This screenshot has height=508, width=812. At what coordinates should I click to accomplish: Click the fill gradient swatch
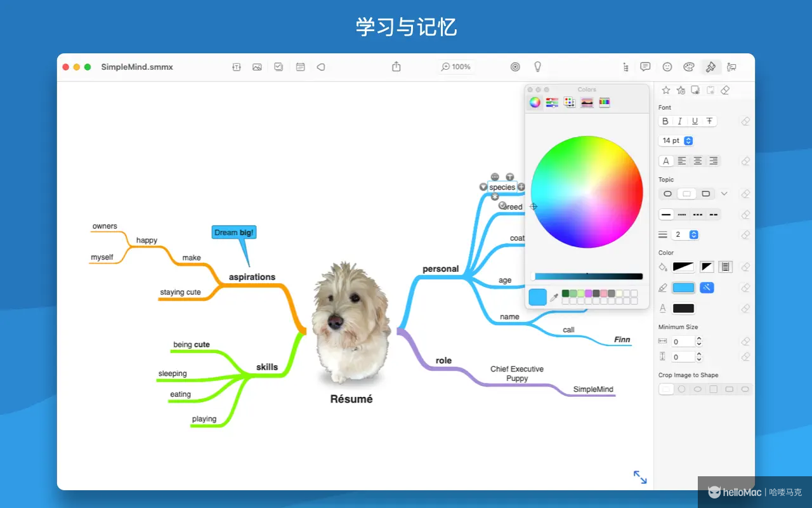[x=683, y=267]
